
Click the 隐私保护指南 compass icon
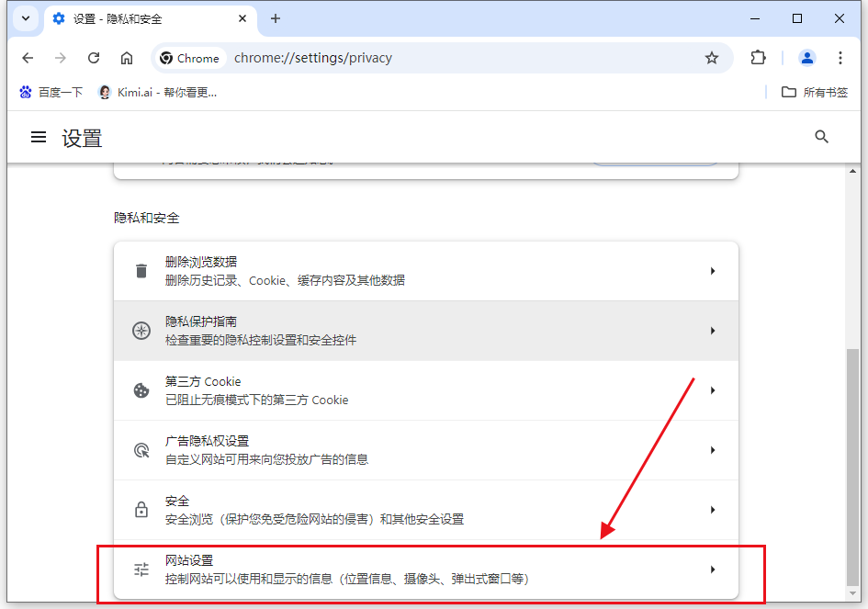pos(141,331)
